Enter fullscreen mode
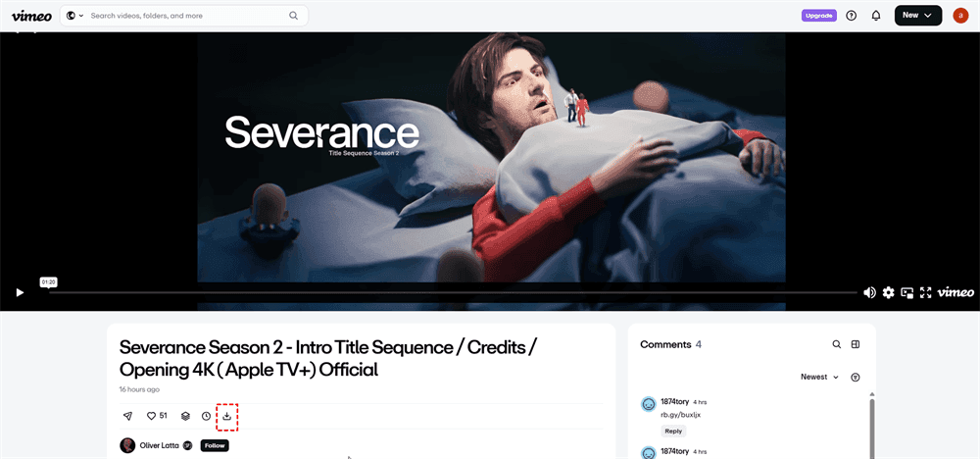The height and width of the screenshot is (459, 980). pyautogui.click(x=926, y=292)
